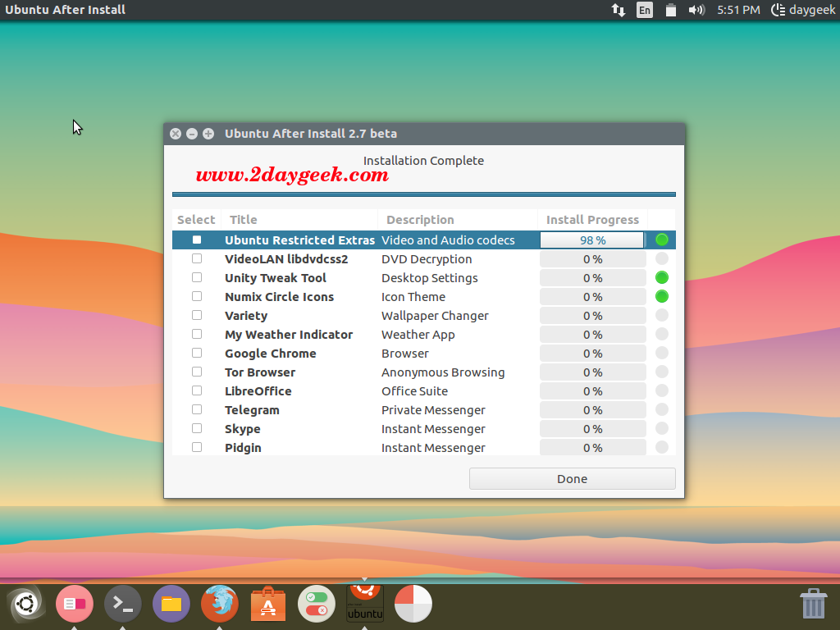The width and height of the screenshot is (840, 630).
Task: Click the status dot in the Tor Browser row
Action: click(x=662, y=372)
